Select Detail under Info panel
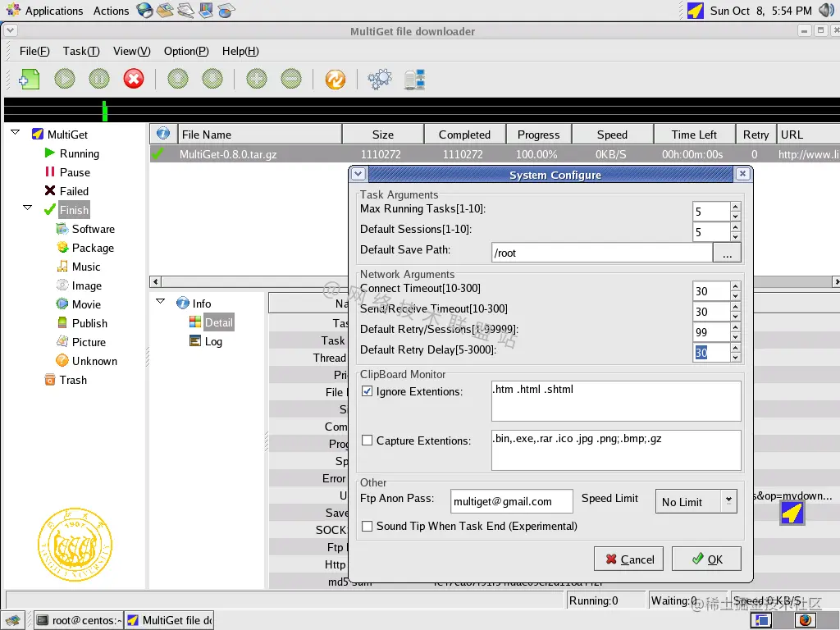The height and width of the screenshot is (630, 840). tap(218, 322)
